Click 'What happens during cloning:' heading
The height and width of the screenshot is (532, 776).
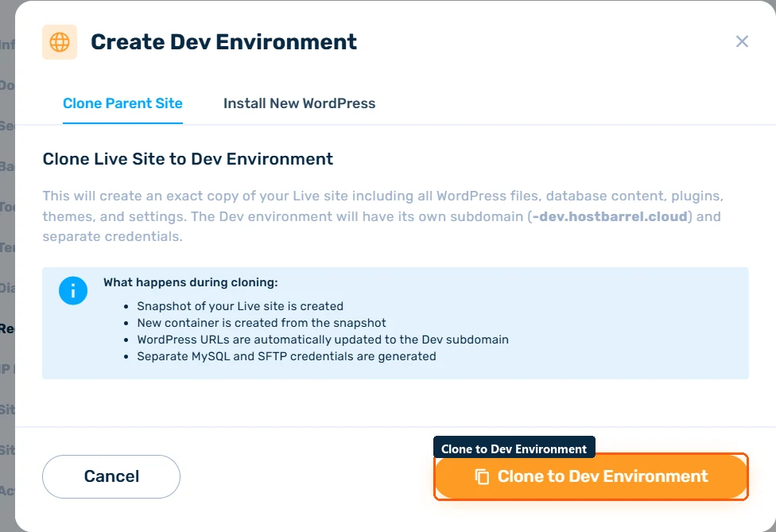coord(191,282)
